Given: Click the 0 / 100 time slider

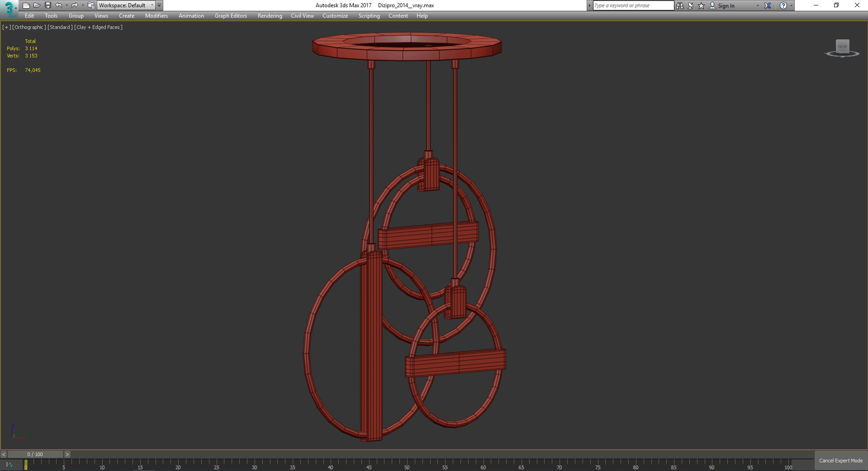Looking at the screenshot, I should (x=35, y=454).
